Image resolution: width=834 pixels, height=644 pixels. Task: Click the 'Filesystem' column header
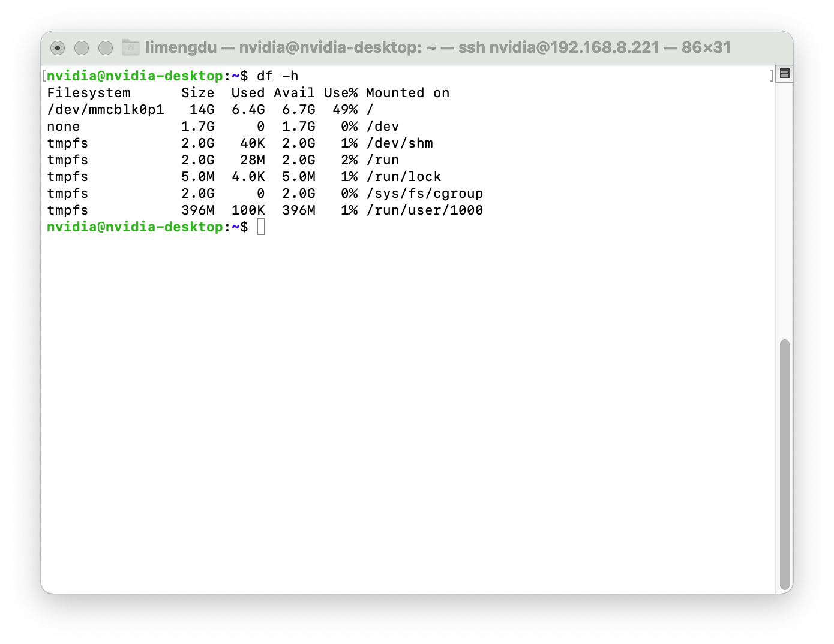(89, 93)
